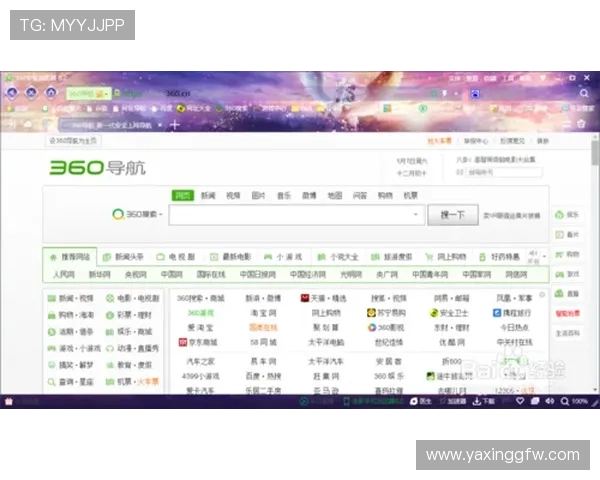Click the page vertical scrollbar thumb
The height and width of the screenshot is (480, 600).
595,153
